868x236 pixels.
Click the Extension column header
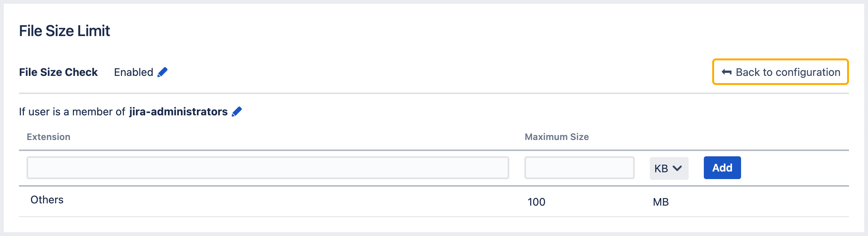coord(48,137)
